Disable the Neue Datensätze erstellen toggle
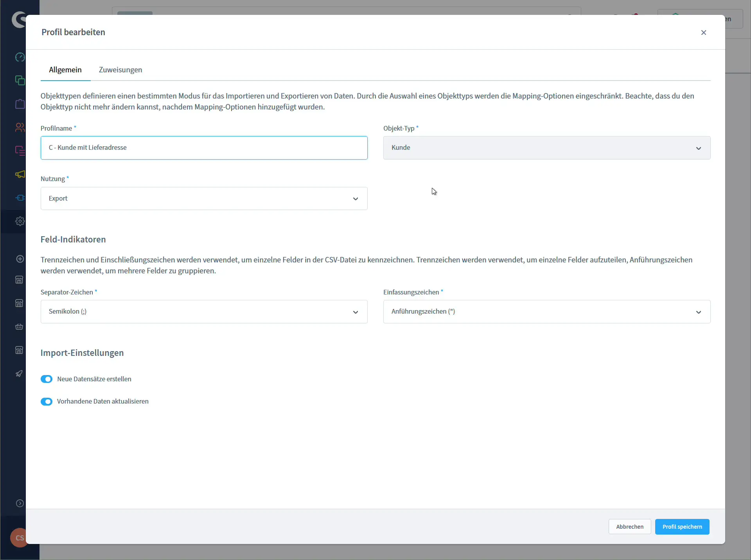Viewport: 751px width, 560px height. tap(47, 379)
